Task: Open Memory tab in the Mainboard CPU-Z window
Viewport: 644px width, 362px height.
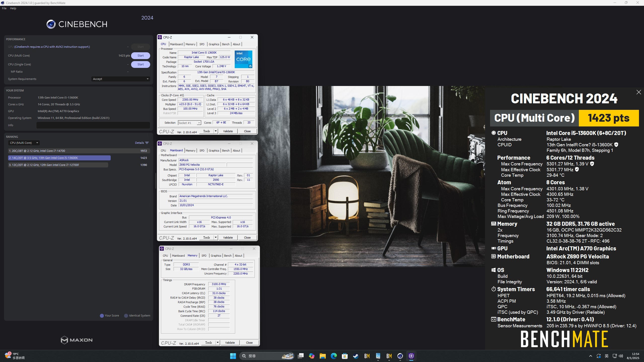Action: tap(190, 151)
